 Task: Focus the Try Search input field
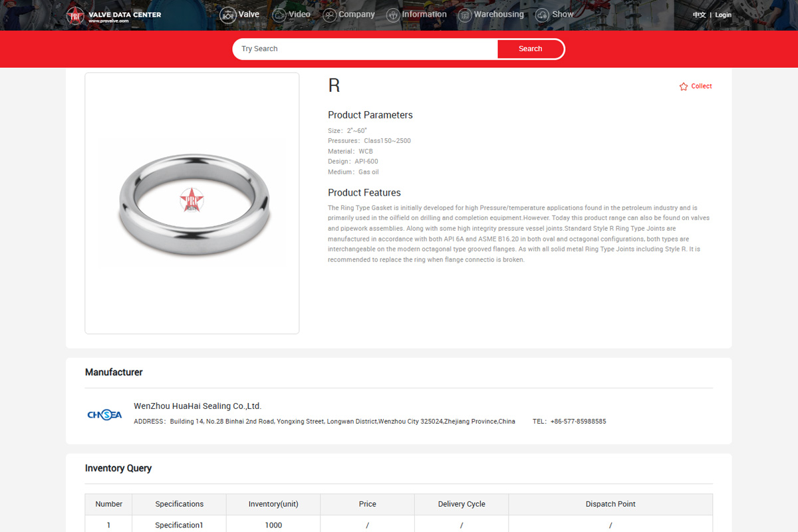[364, 49]
